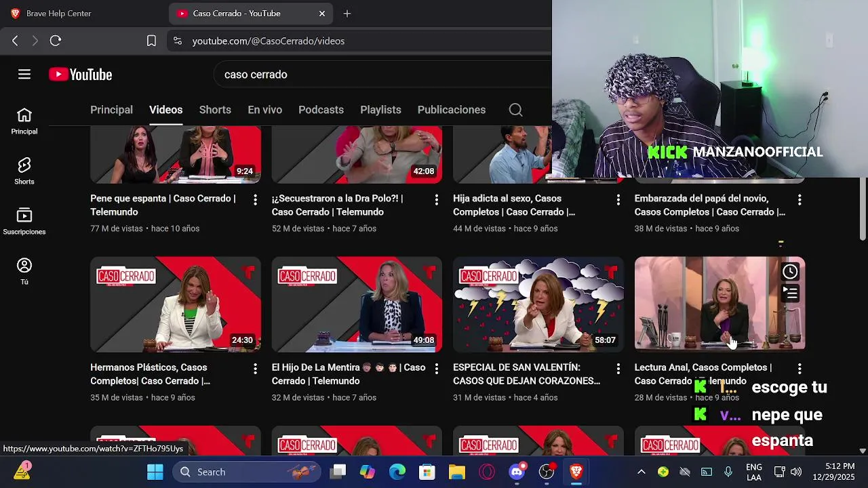This screenshot has width=868, height=488.
Task: Open options menu for ESPECIAL DE SAN VALENTÍN
Action: tap(618, 369)
